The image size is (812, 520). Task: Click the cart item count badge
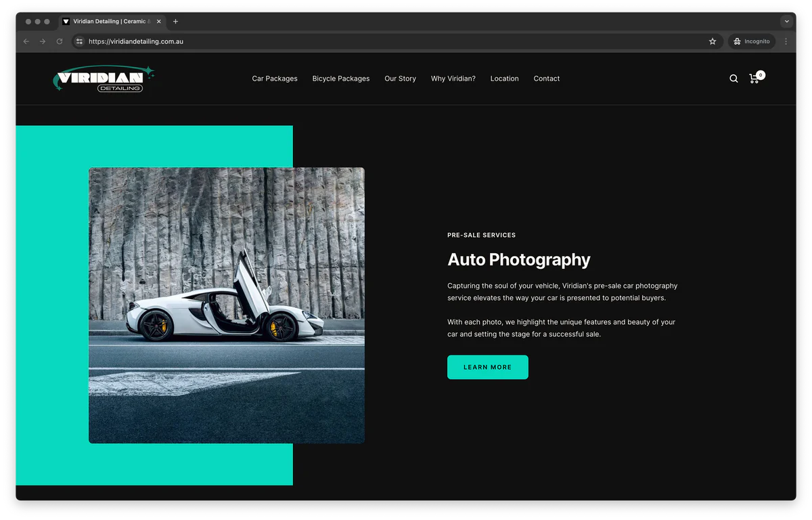761,75
